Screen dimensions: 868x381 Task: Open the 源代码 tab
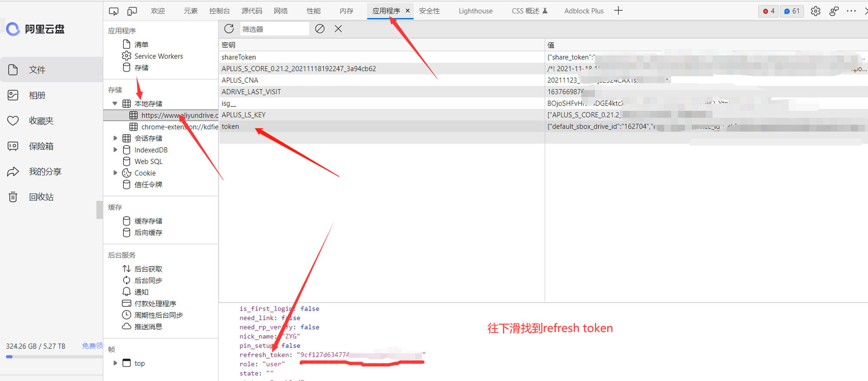pyautogui.click(x=252, y=11)
